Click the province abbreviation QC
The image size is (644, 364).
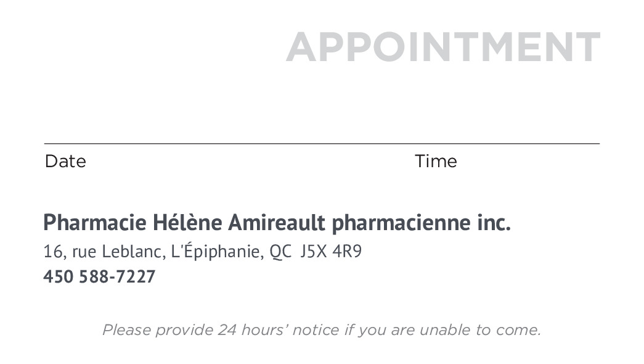point(281,252)
